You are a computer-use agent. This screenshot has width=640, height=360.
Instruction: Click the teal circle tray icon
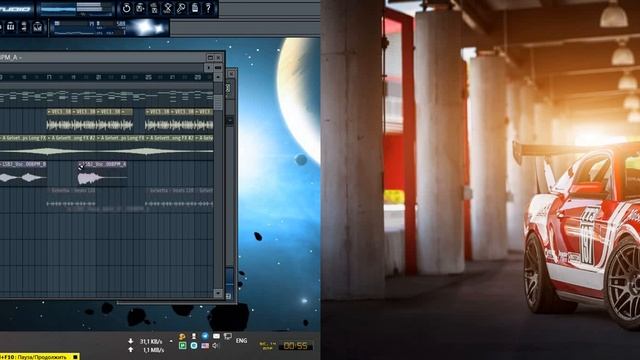click(194, 346)
